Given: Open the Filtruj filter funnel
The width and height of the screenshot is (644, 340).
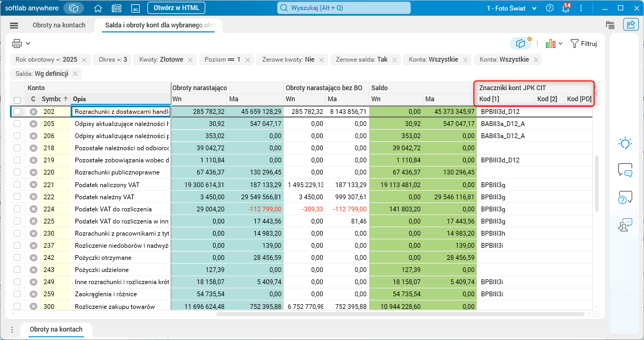Looking at the screenshot, I should point(583,44).
